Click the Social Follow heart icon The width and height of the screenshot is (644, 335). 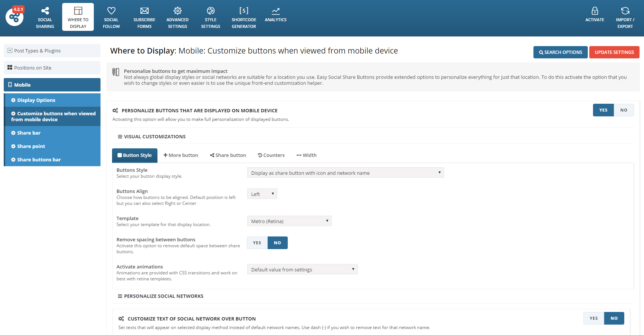111,11
